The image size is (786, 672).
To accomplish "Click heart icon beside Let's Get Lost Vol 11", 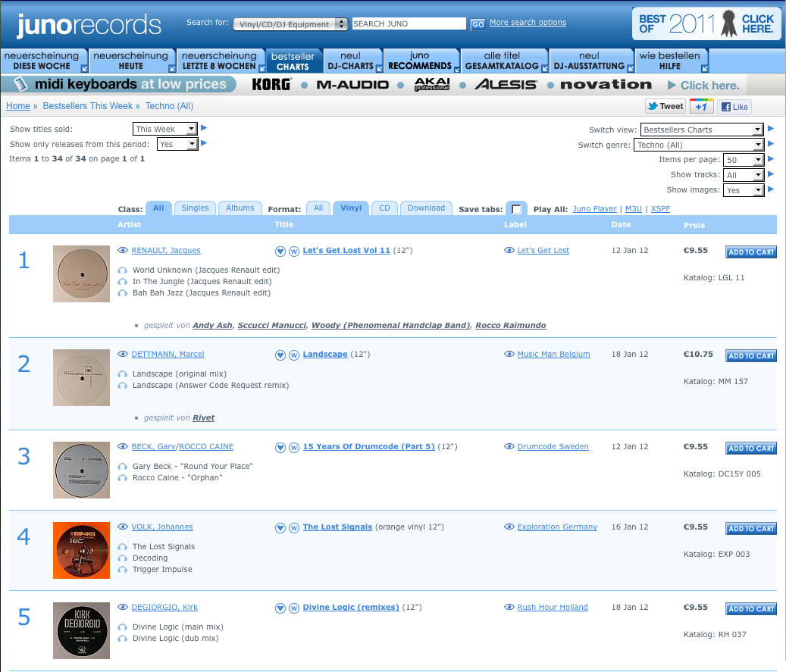I will tap(280, 251).
